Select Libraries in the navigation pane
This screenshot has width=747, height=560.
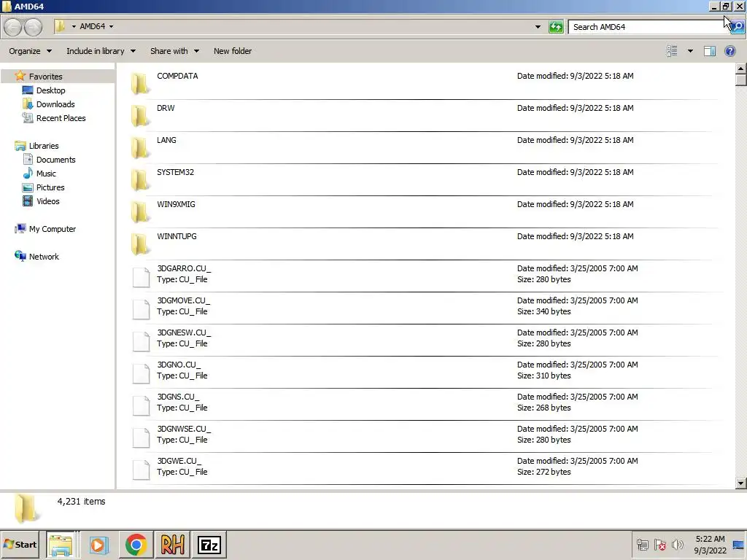pyautogui.click(x=43, y=146)
